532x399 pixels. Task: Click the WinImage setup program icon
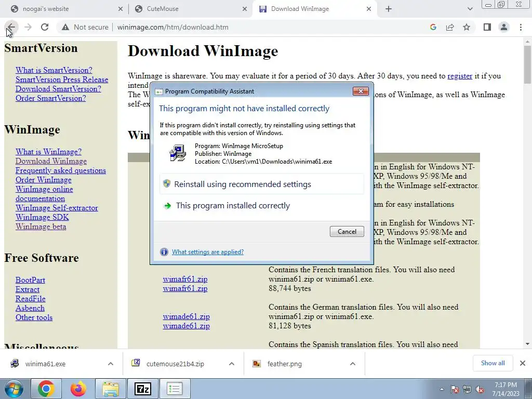178,153
